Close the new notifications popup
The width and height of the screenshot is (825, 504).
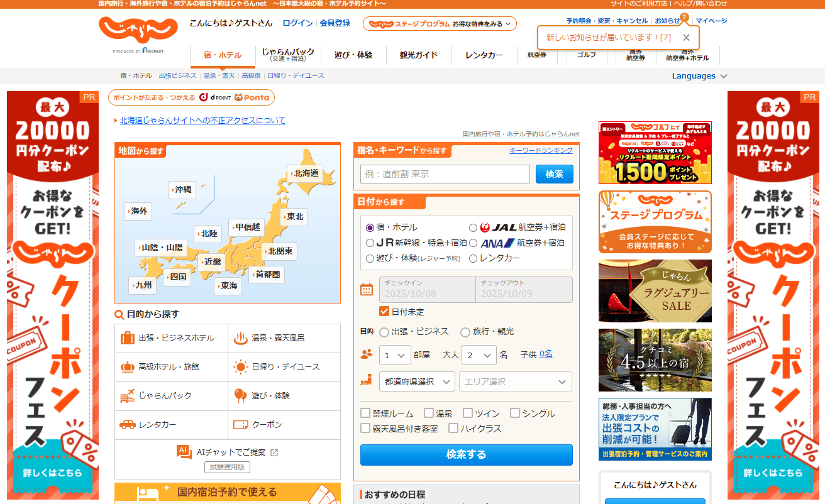pyautogui.click(x=686, y=38)
